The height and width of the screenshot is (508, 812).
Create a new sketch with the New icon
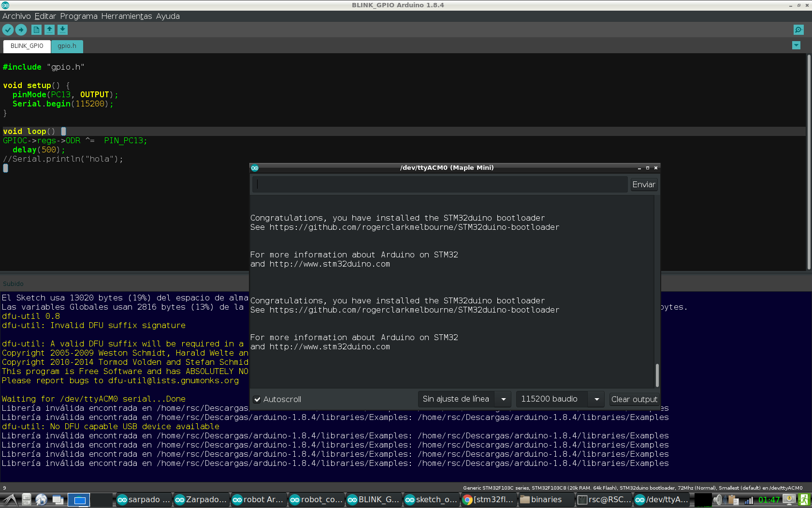pyautogui.click(x=36, y=30)
